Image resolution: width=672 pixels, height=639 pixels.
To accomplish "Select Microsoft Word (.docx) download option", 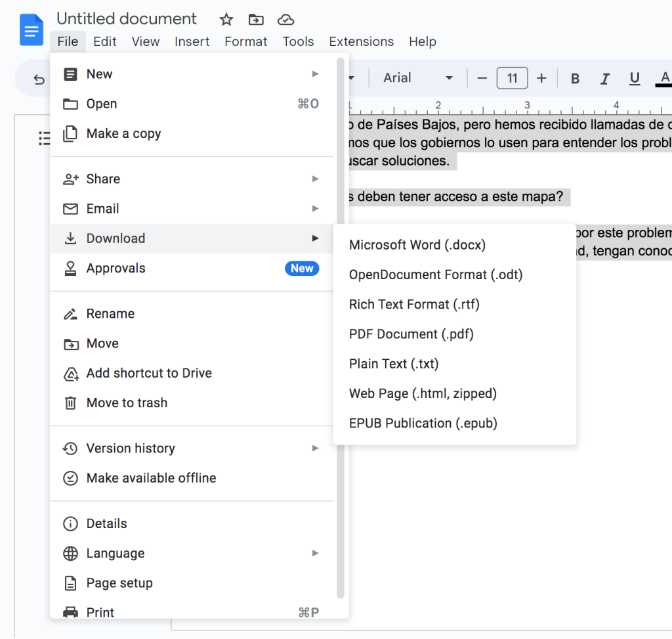I will [417, 244].
